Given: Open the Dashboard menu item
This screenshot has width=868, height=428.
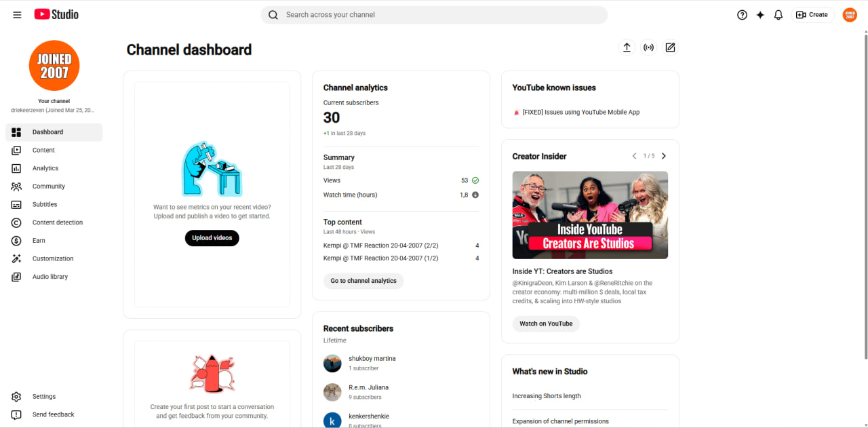Looking at the screenshot, I should tap(54, 132).
